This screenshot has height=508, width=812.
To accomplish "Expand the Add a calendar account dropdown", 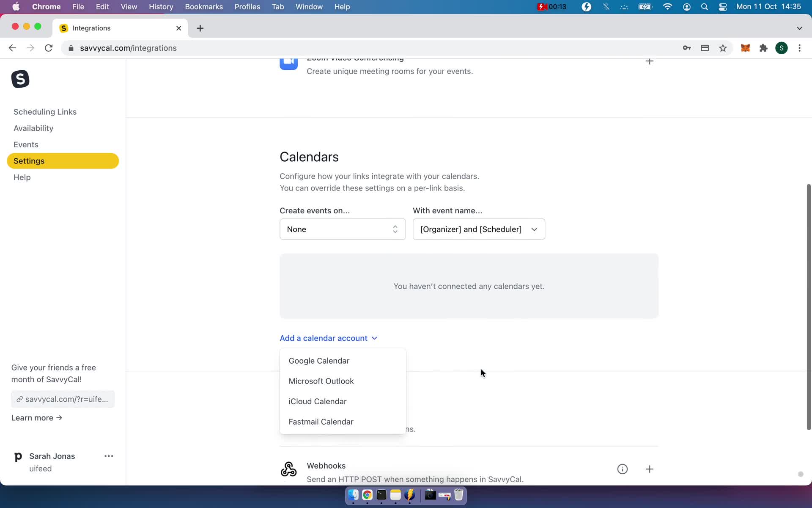I will tap(328, 338).
